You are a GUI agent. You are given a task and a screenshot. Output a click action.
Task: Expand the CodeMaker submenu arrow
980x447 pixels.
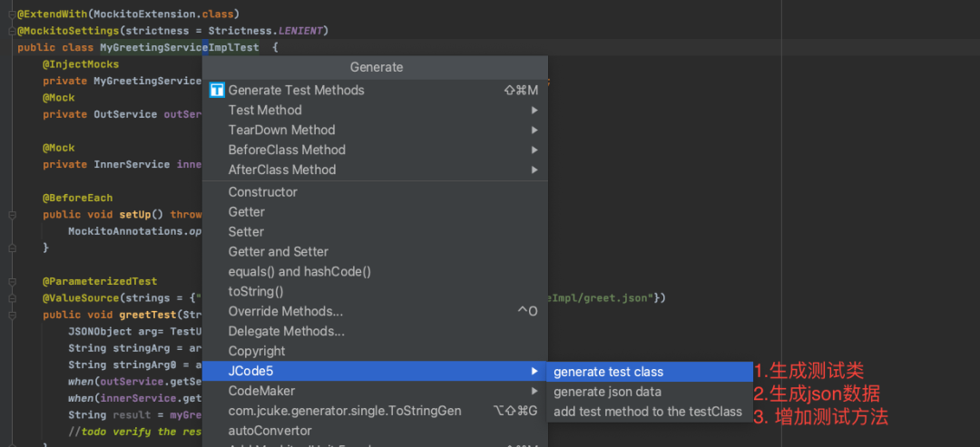[x=534, y=391]
